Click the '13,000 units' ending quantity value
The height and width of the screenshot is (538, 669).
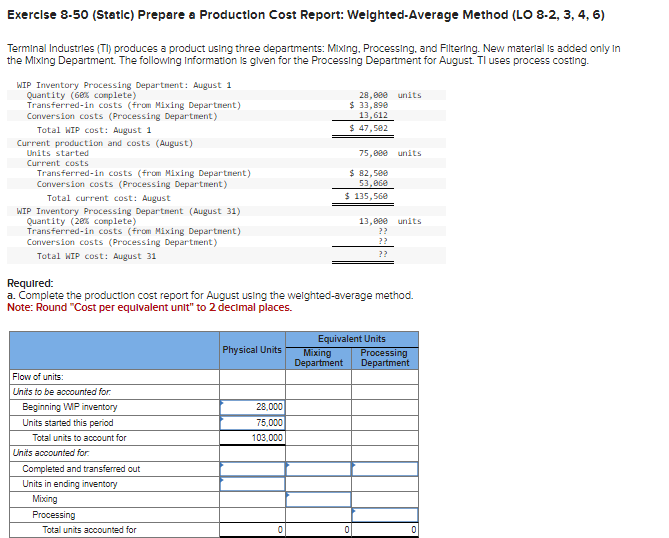point(390,221)
